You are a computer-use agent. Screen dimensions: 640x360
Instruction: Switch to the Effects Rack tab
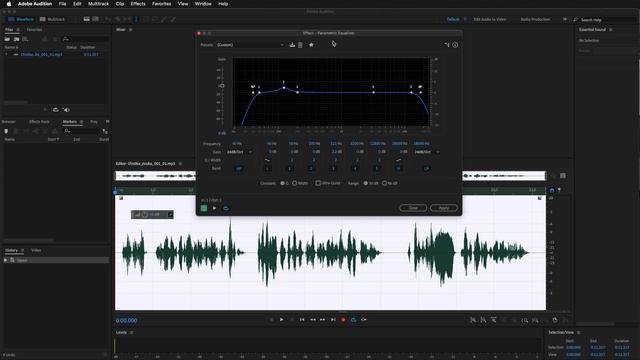coord(39,122)
